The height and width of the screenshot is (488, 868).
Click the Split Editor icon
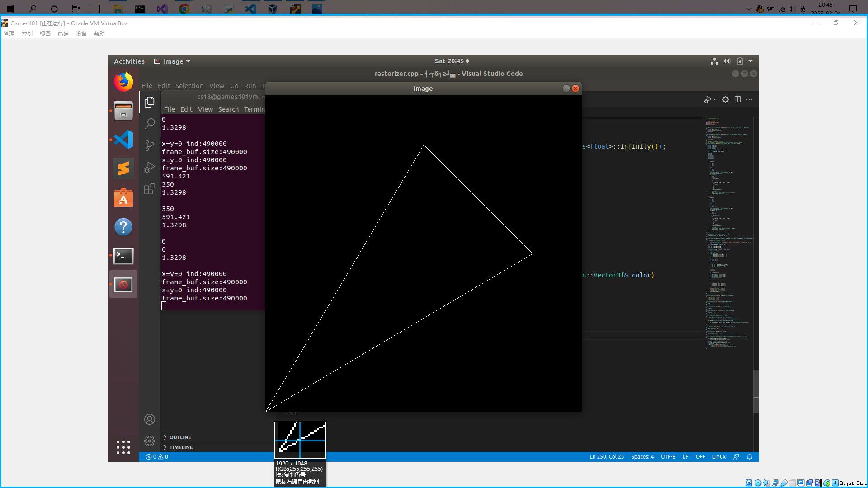click(738, 99)
